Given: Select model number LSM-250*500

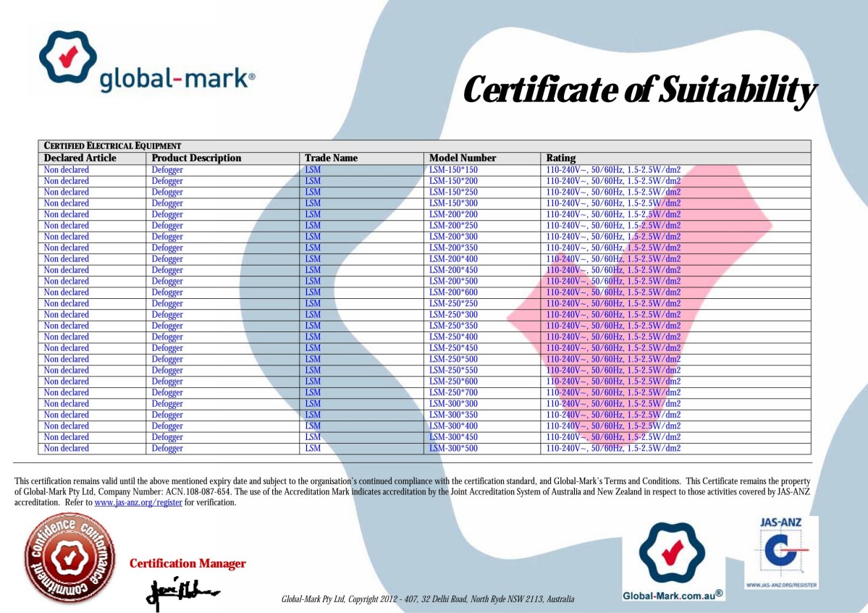Looking at the screenshot, I should pyautogui.click(x=453, y=359).
